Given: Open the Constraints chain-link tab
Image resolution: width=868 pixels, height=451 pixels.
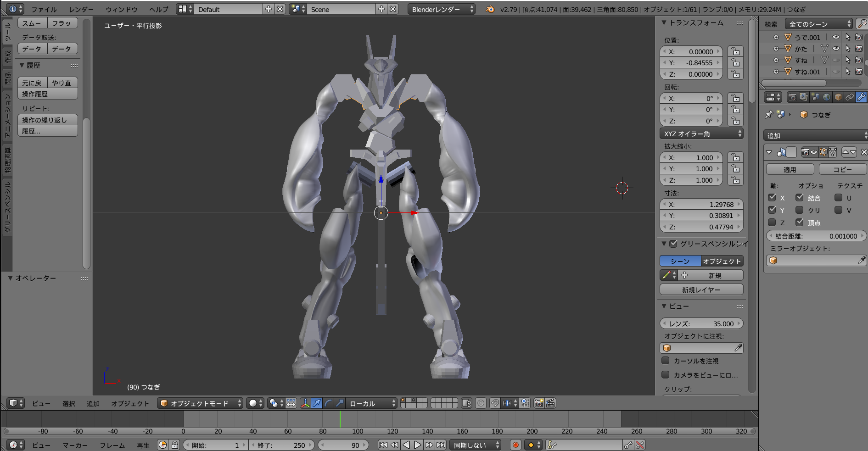Looking at the screenshot, I should [850, 97].
